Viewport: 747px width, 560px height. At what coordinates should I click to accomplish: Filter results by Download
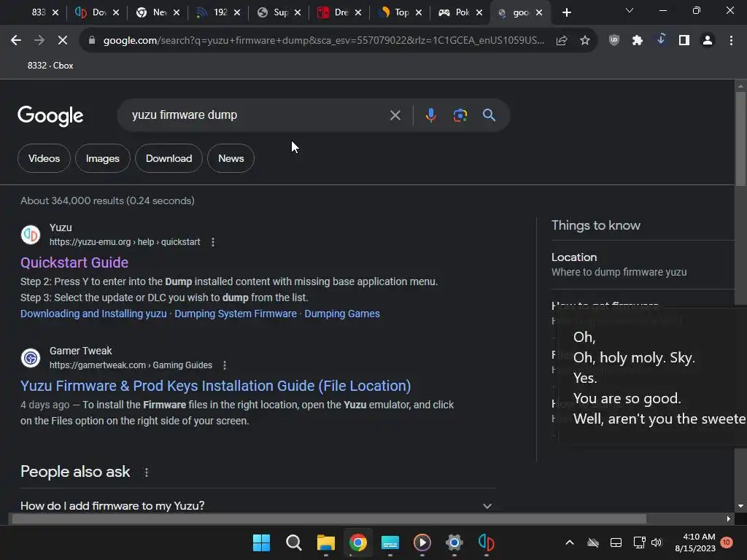[x=169, y=158]
